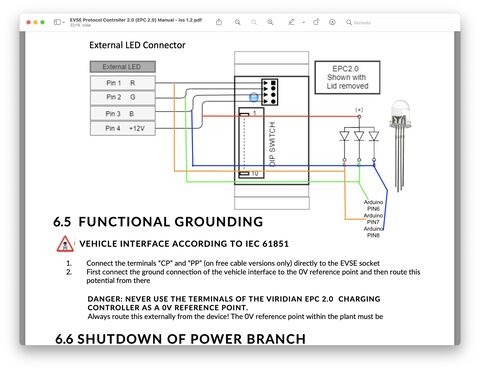
Task: Open the sidebar view options dropdown arrow
Action: point(63,23)
